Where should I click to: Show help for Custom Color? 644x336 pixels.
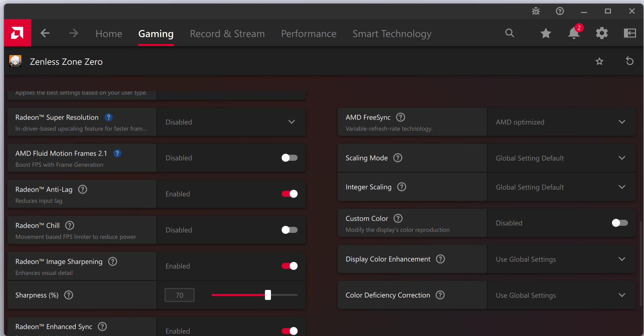(398, 218)
